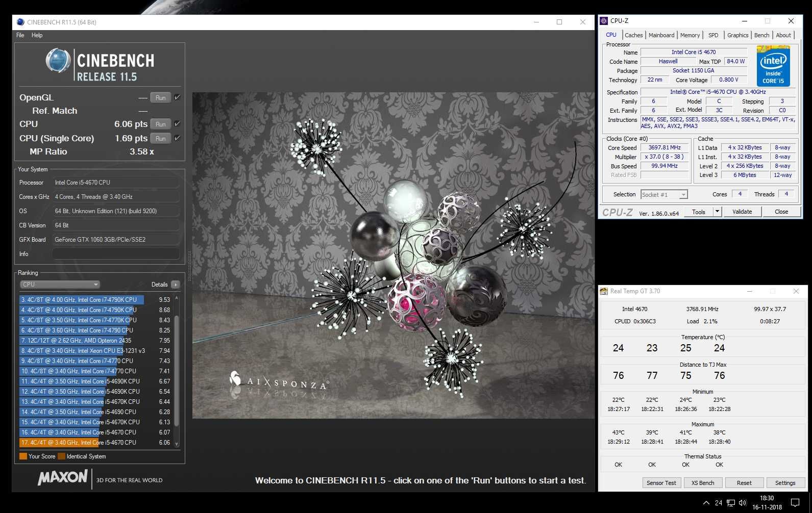Toggle the OpenGL test checkbox
The height and width of the screenshot is (513, 812).
[177, 97]
